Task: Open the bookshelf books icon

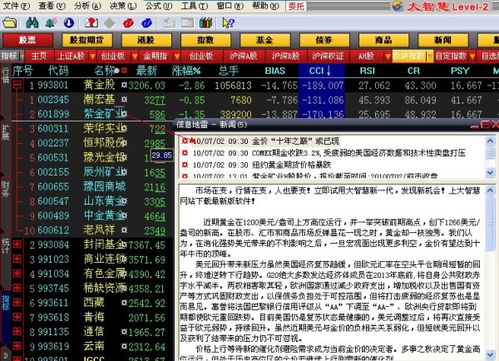Action: tap(206, 23)
